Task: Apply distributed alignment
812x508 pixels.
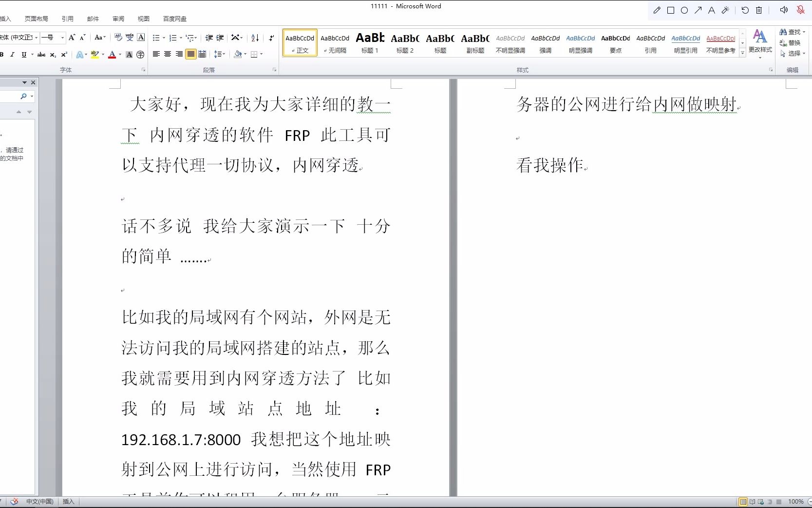Action: coord(202,54)
